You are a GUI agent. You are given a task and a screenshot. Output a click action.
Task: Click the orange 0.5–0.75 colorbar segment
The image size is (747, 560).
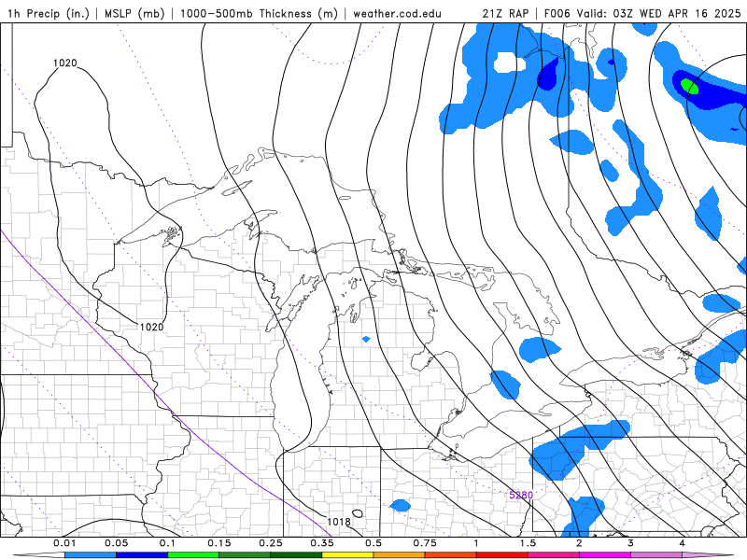400,555
